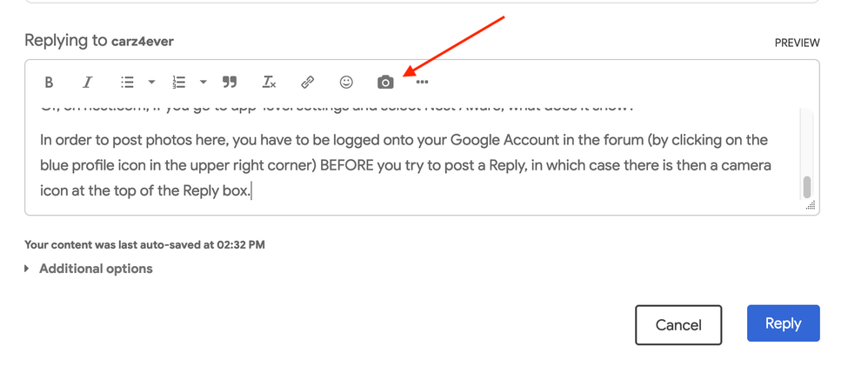Click the camera icon to add photo
Image resolution: width=868 pixels, height=386 pixels.
[385, 83]
